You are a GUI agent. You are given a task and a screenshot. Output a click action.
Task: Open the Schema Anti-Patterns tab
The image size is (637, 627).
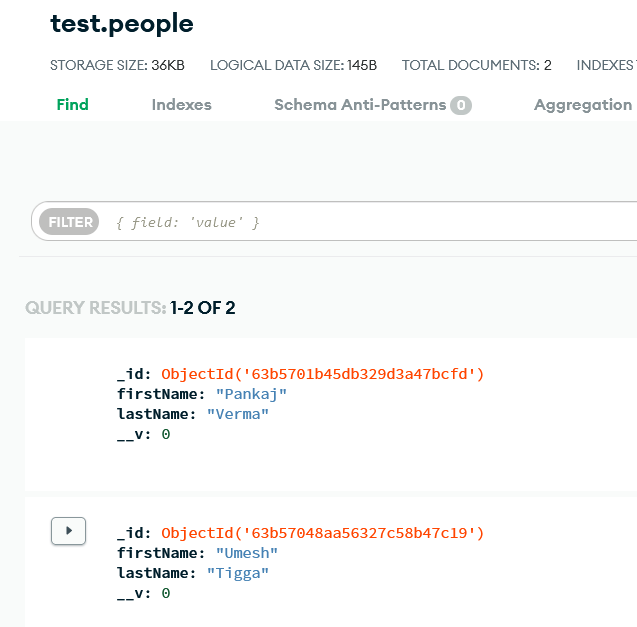(360, 105)
